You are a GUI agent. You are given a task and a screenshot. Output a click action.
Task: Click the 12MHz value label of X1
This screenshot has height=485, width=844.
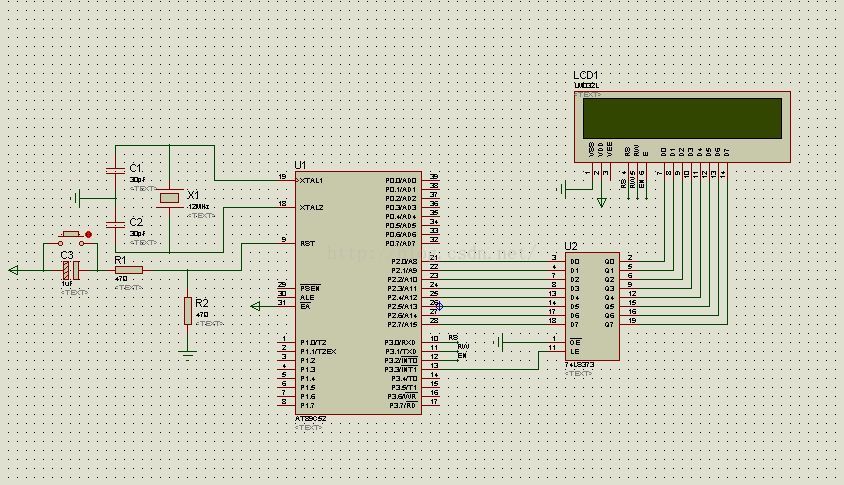[198, 207]
